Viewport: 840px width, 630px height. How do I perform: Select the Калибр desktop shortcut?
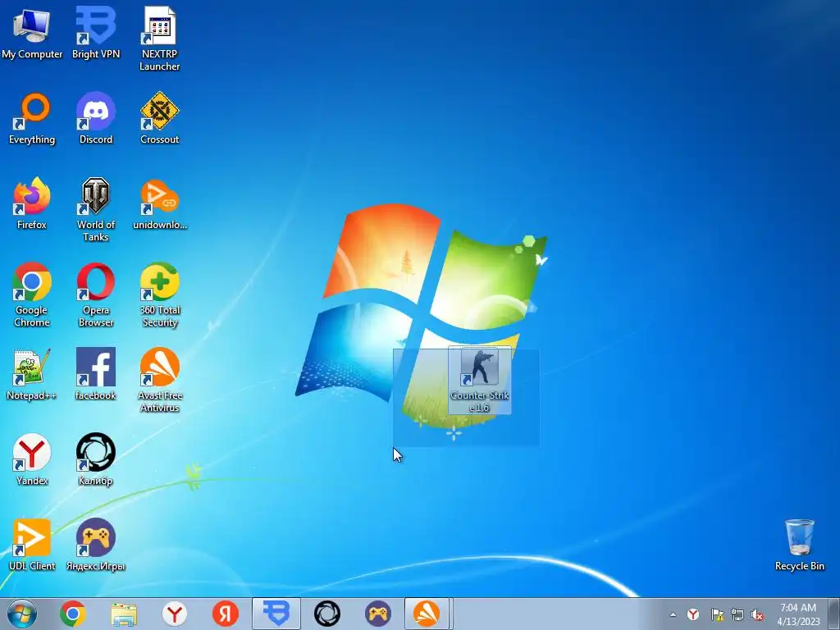(x=96, y=460)
